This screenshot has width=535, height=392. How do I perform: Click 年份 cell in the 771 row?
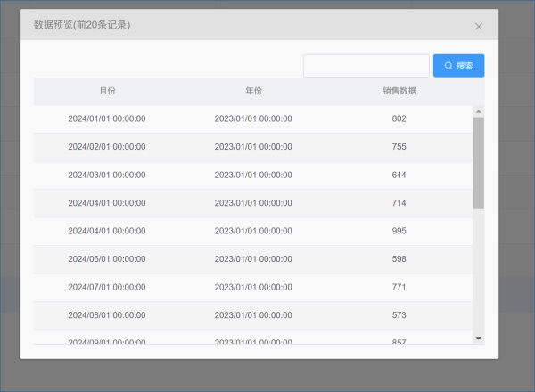click(x=253, y=287)
